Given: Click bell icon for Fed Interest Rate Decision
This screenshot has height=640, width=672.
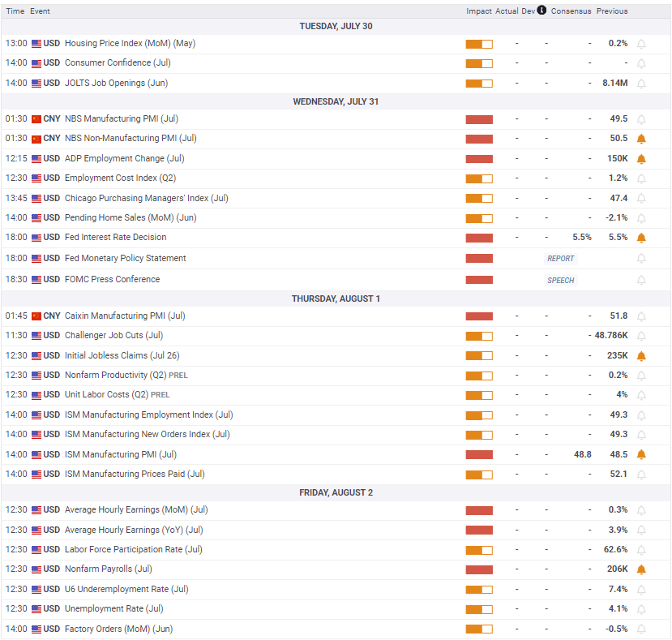Looking at the screenshot, I should click(x=641, y=238).
